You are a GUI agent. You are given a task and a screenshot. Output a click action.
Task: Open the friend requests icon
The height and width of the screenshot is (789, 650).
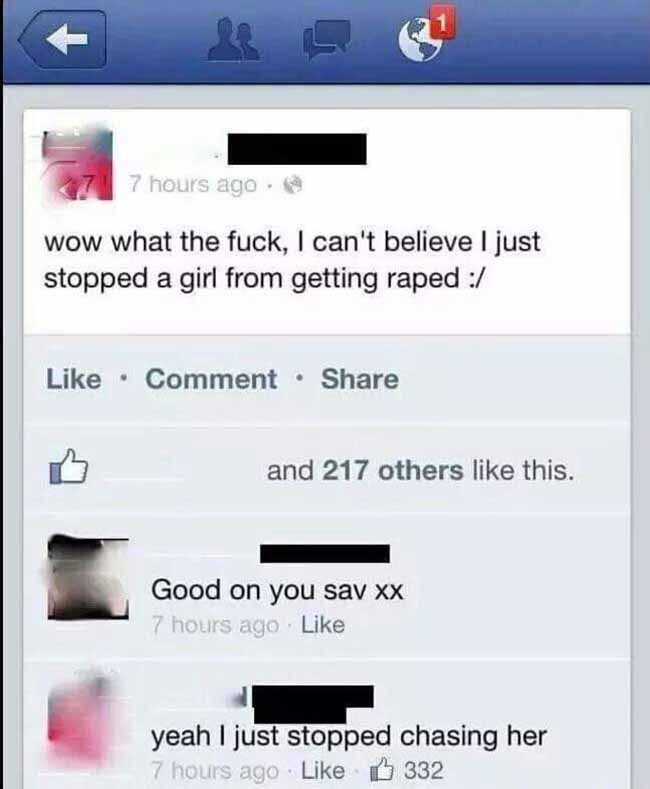click(234, 40)
